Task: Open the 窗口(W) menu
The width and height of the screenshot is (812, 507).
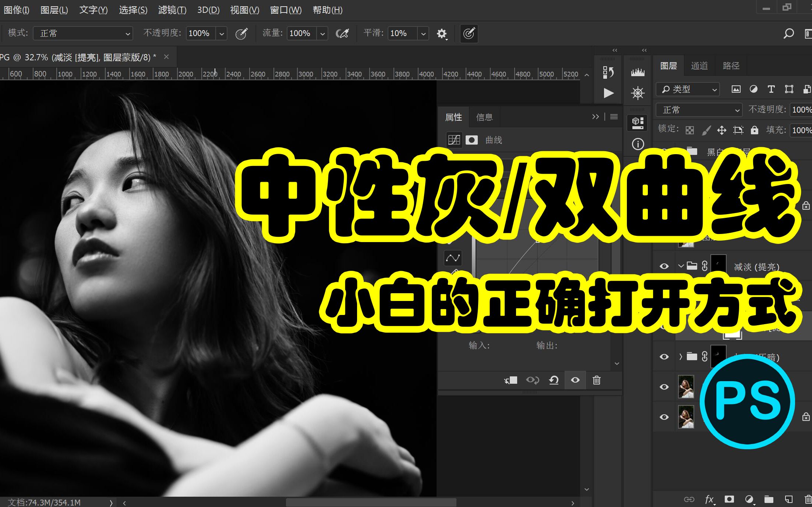Action: click(286, 10)
